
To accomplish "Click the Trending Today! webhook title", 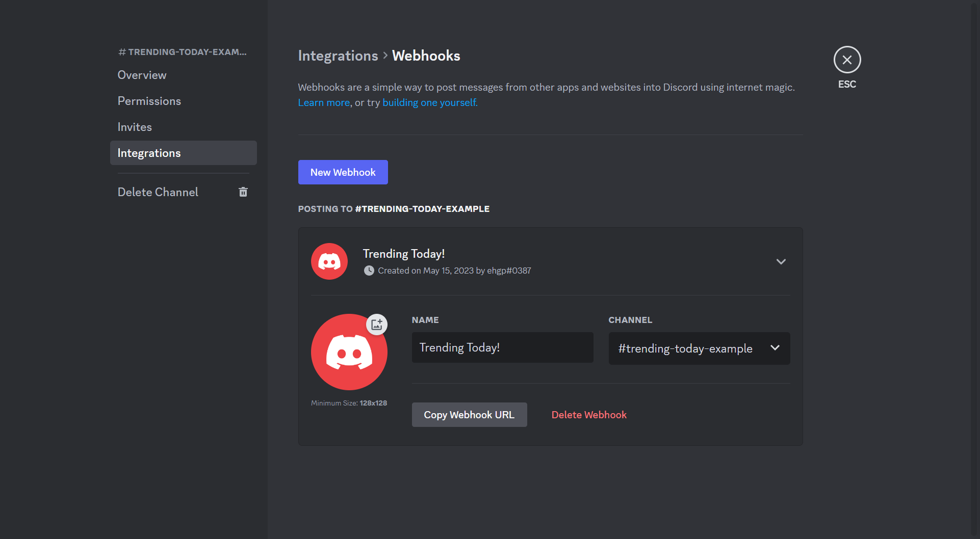I will [404, 254].
